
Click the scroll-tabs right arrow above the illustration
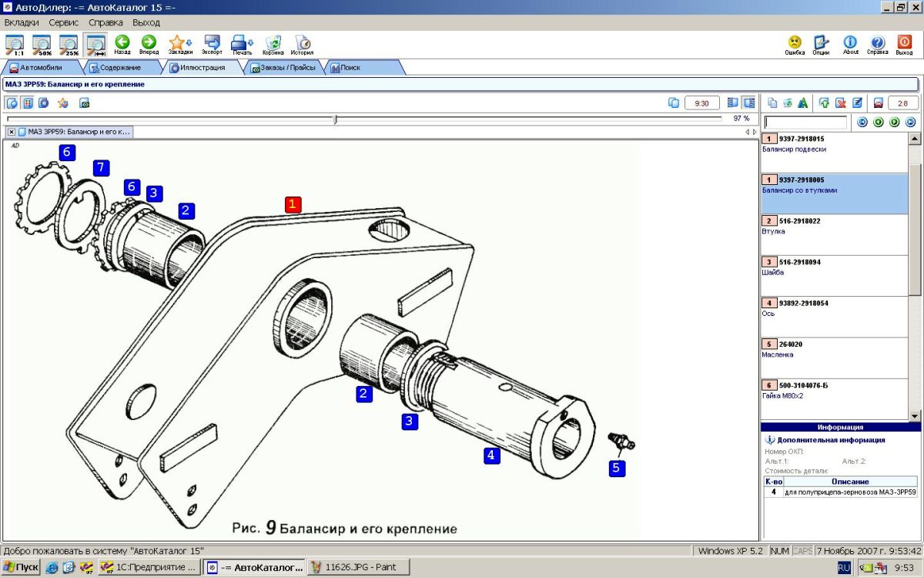(755, 132)
